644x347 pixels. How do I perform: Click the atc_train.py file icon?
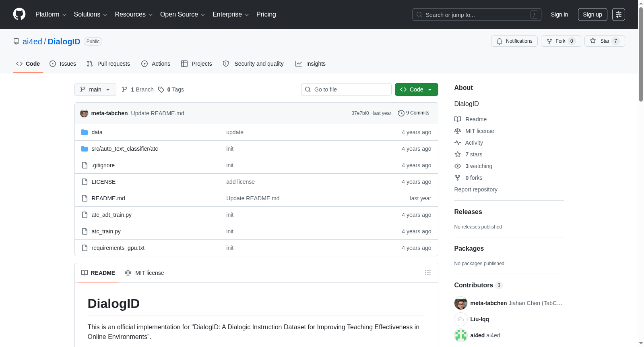pyautogui.click(x=85, y=231)
